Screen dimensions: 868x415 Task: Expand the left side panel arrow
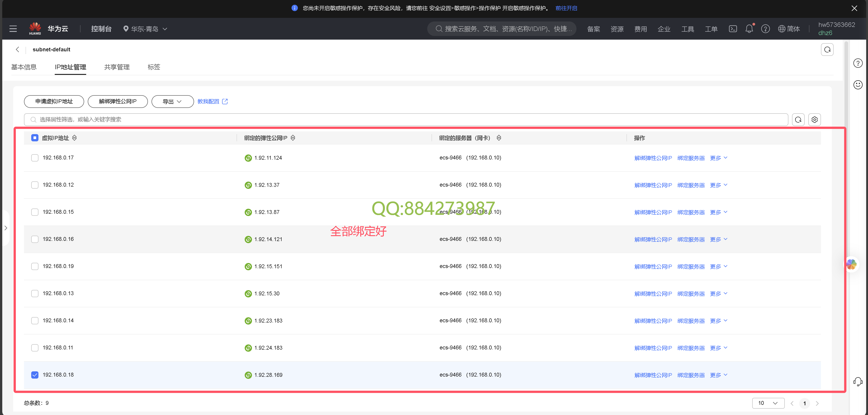point(6,228)
